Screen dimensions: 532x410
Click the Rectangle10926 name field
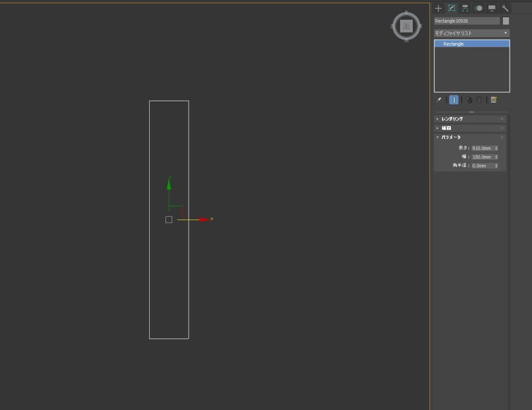(x=467, y=21)
